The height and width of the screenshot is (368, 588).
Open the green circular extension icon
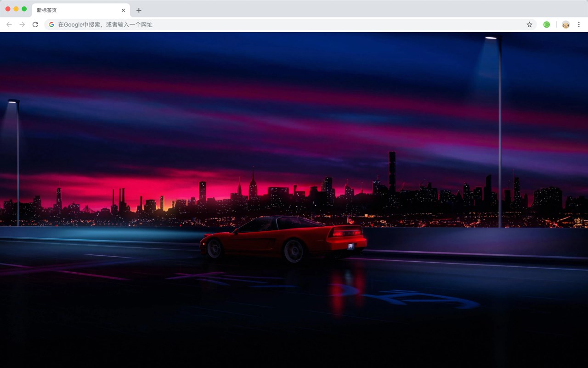coord(547,24)
